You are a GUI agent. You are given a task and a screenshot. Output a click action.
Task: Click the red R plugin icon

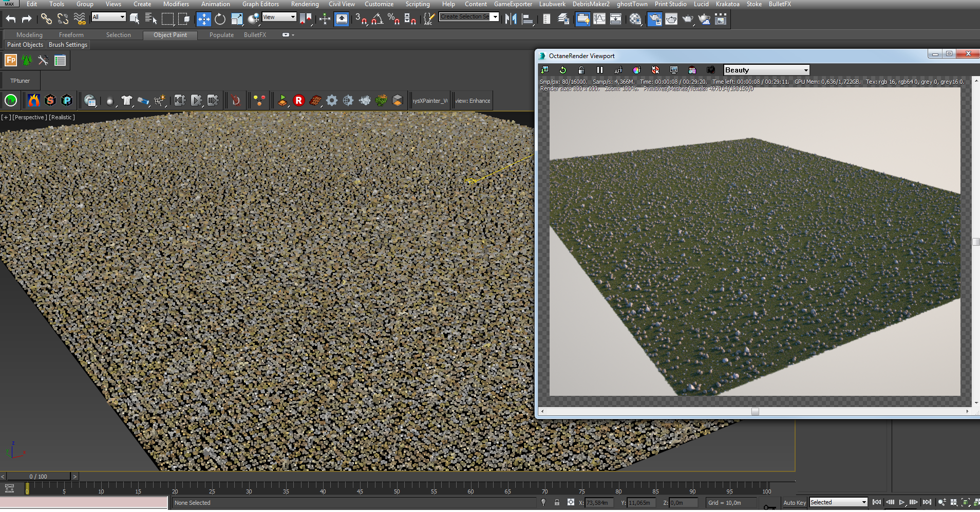299,100
